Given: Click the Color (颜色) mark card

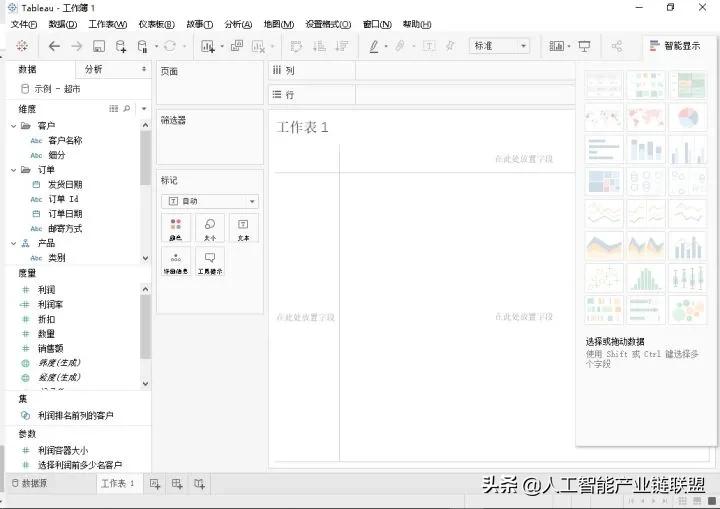Looking at the screenshot, I should point(175,228).
